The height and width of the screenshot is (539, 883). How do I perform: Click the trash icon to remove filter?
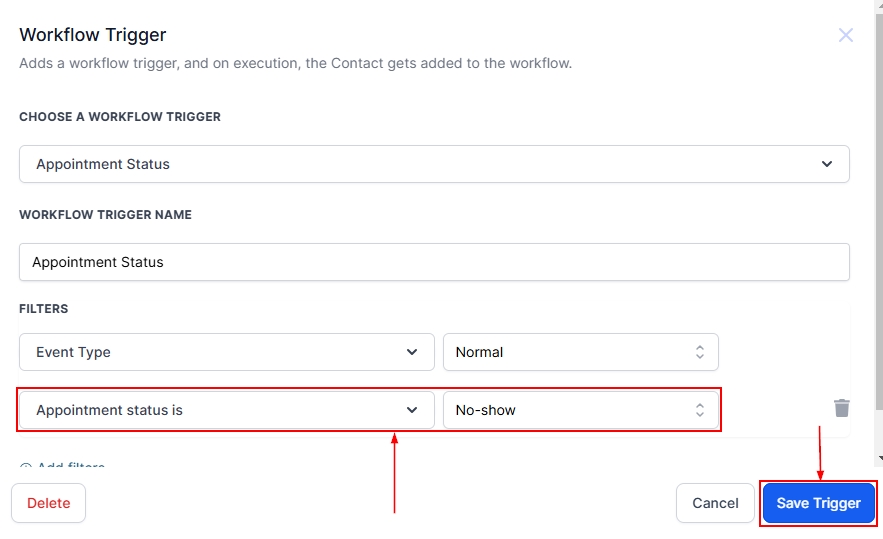(x=842, y=407)
